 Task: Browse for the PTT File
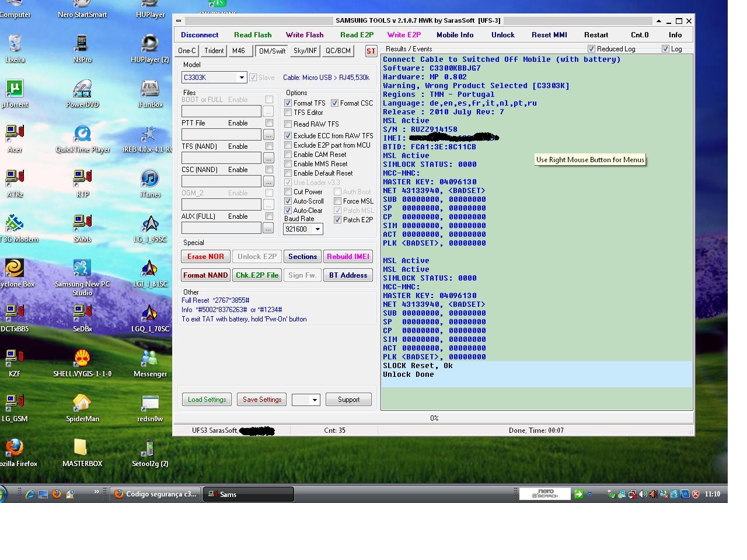click(x=268, y=135)
